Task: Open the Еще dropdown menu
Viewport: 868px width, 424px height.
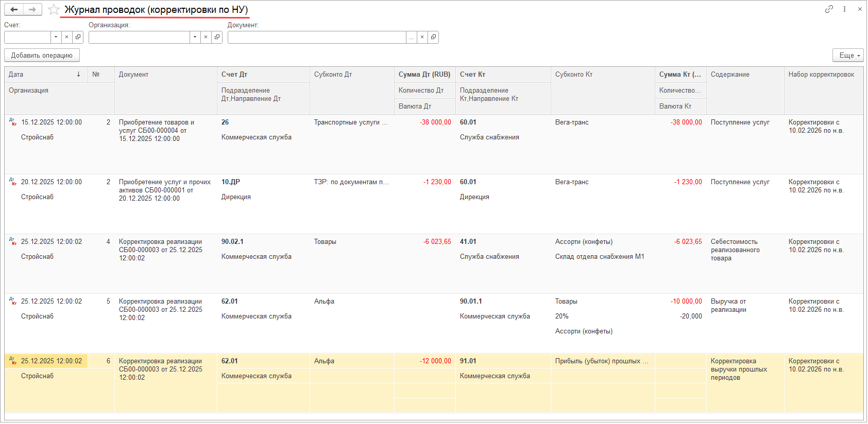Action: pos(848,55)
